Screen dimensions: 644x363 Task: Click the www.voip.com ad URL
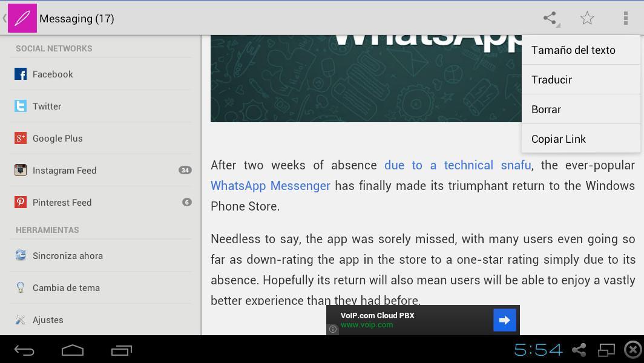click(367, 325)
